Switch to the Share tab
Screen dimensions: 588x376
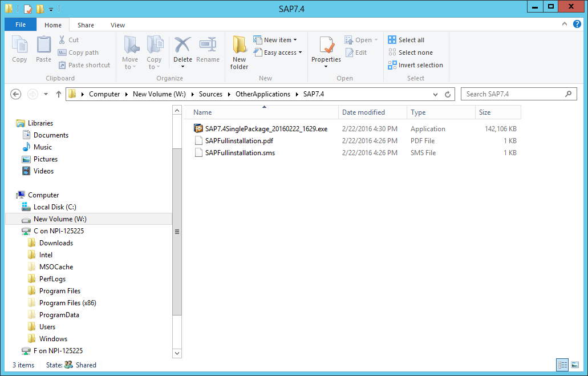click(x=86, y=25)
